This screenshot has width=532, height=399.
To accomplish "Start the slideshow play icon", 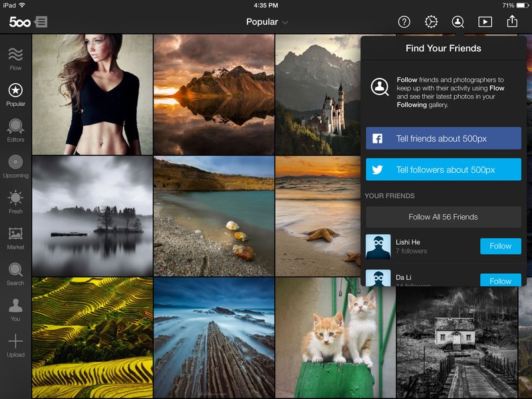I will point(485,22).
